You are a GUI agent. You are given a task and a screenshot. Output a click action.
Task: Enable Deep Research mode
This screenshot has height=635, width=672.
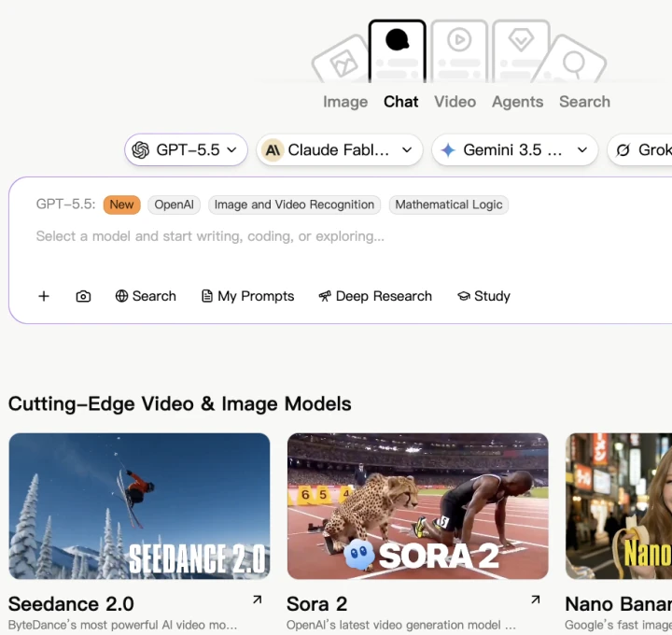(x=375, y=296)
